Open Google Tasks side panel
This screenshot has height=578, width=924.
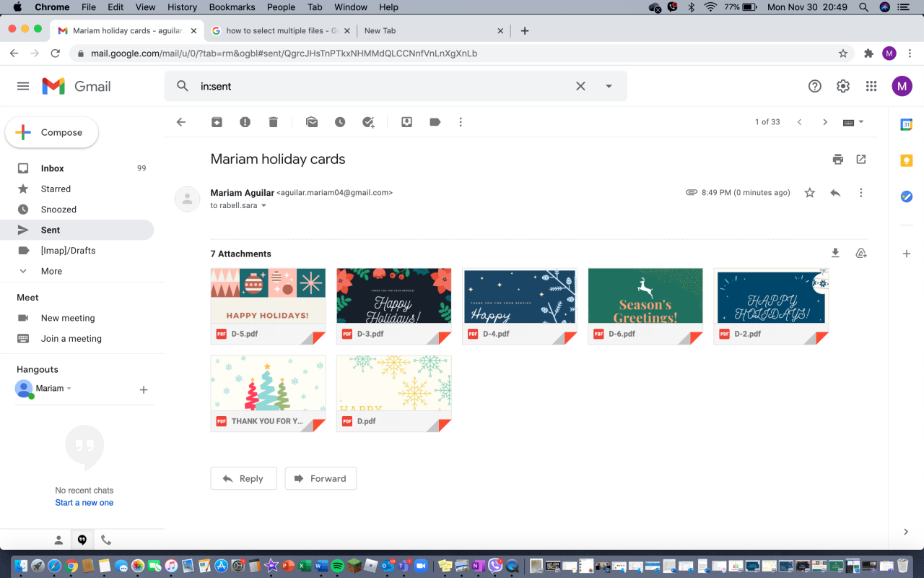coord(907,197)
